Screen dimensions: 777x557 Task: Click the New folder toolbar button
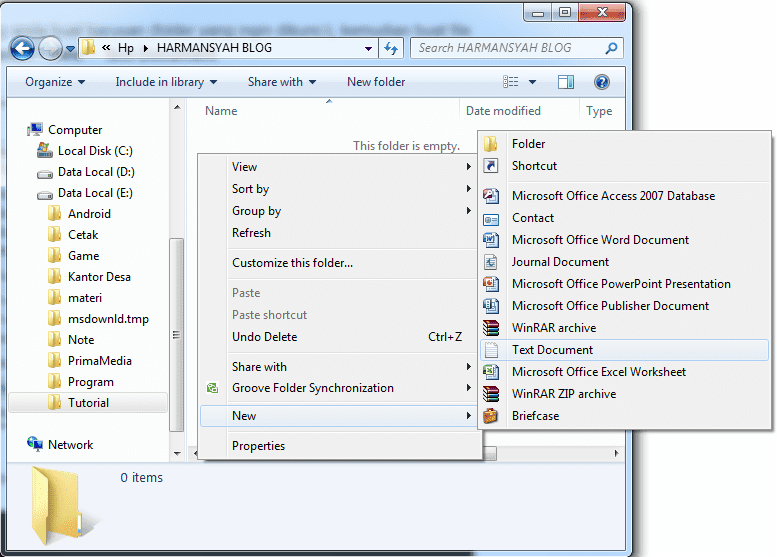coord(376,82)
